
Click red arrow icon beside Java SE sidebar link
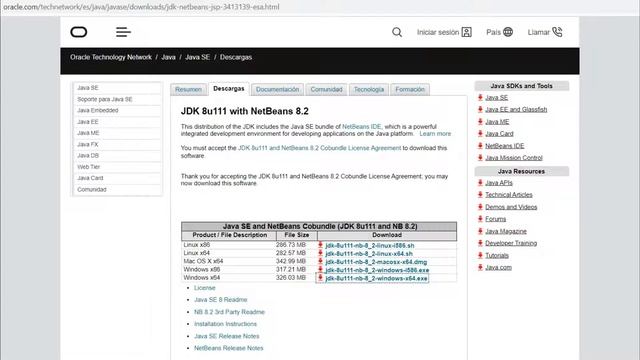point(480,98)
